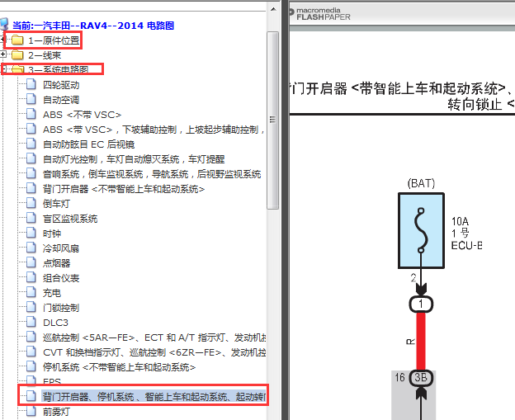The image size is (515, 420).
Task: Click the page icon beside ABS <不带 VSC>
Action: (31, 114)
